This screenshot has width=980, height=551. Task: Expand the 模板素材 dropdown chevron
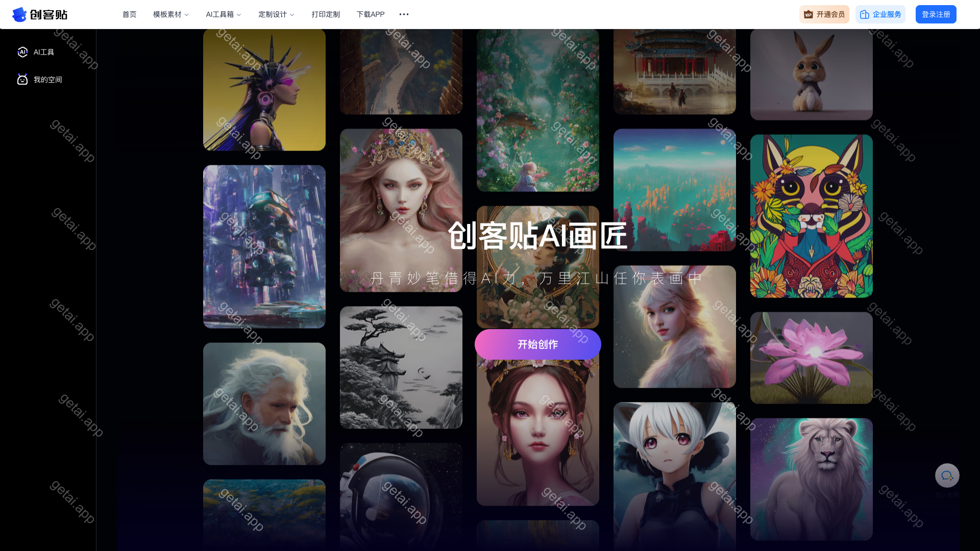pos(186,15)
